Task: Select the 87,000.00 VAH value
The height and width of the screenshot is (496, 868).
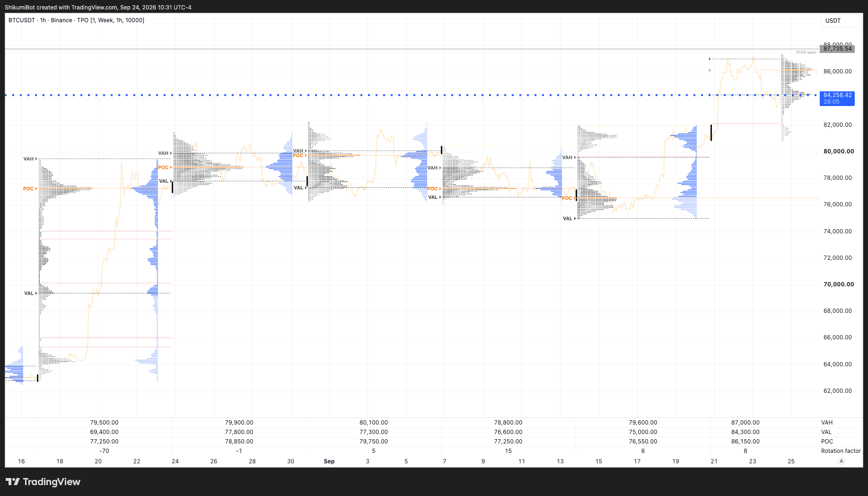Action: click(x=745, y=423)
